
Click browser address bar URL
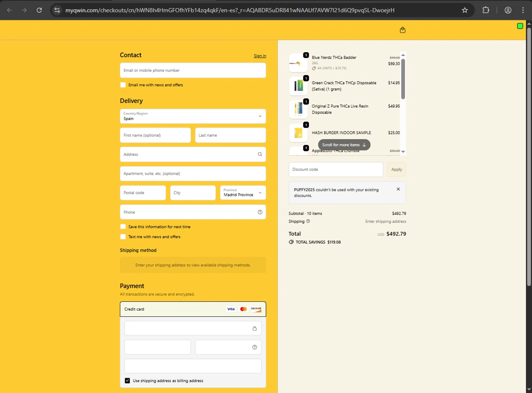click(x=230, y=10)
